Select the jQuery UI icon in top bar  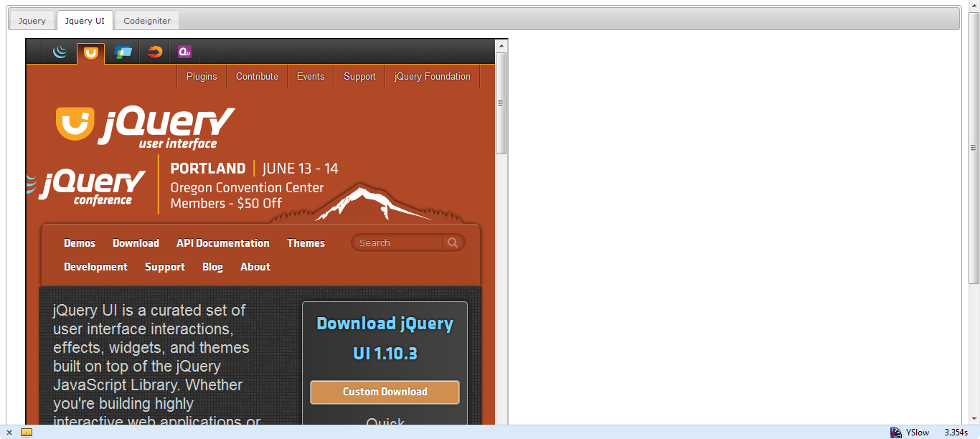coord(91,52)
